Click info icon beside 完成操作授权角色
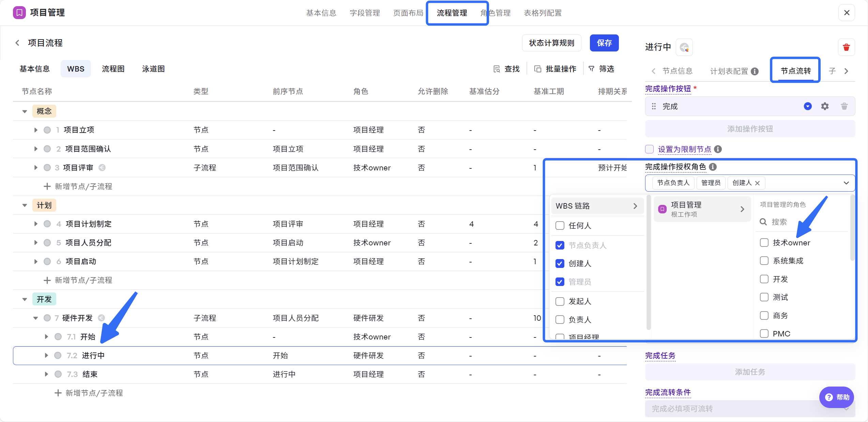This screenshot has width=868, height=422. [713, 167]
